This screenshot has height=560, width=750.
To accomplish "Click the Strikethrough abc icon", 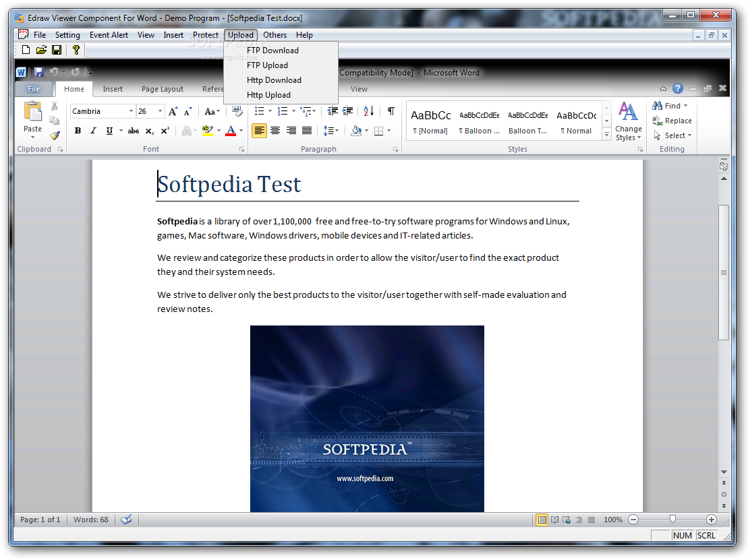I will pyautogui.click(x=134, y=131).
